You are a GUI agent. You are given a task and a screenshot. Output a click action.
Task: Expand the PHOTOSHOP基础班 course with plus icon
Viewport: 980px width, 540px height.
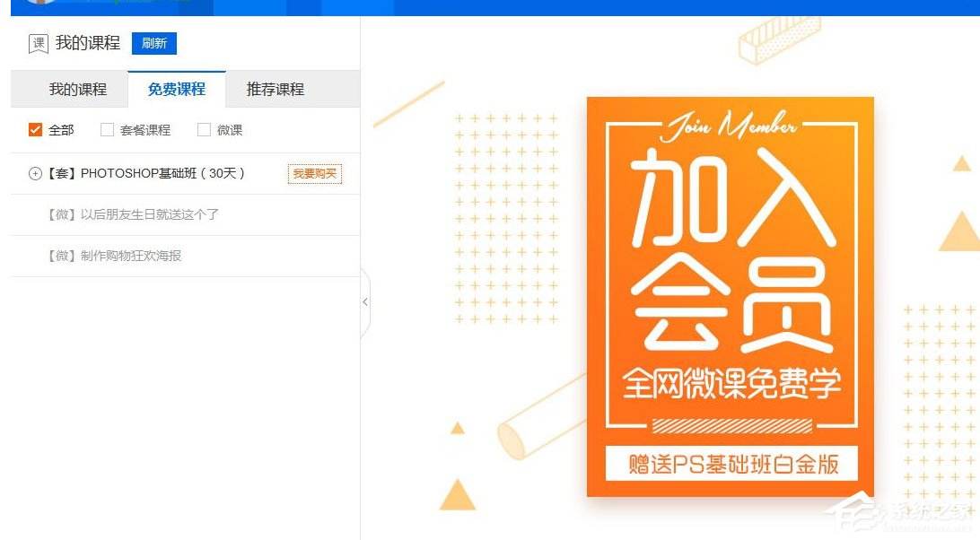coord(36,174)
